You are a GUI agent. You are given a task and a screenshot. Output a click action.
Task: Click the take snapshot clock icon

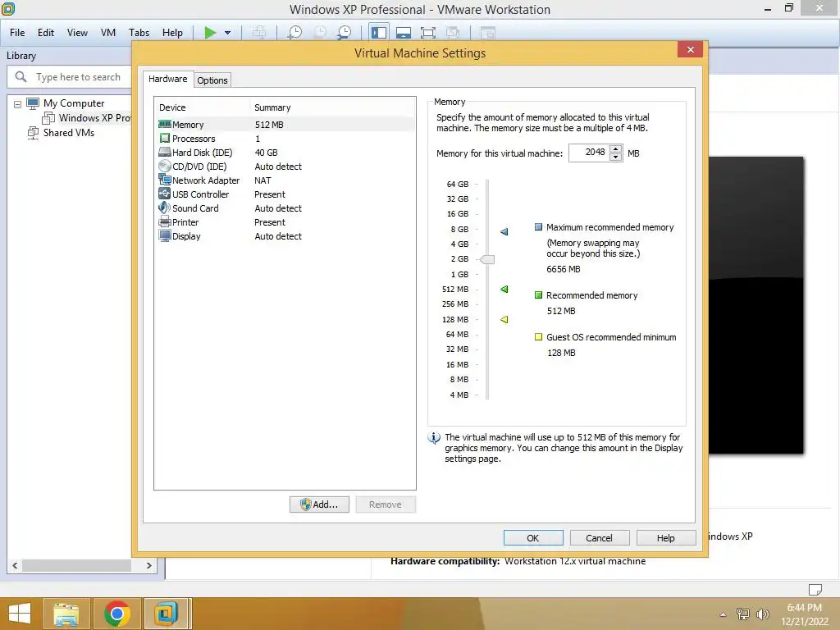click(x=294, y=33)
